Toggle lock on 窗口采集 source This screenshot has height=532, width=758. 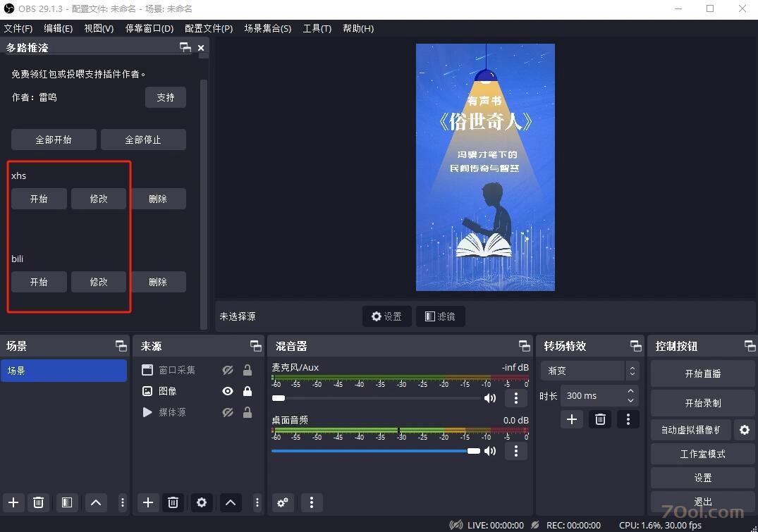(247, 370)
